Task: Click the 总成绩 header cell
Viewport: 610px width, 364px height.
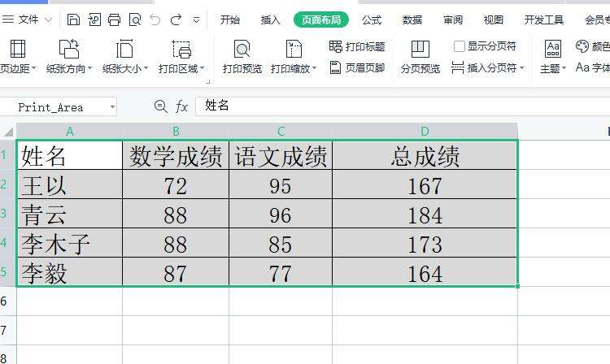Action: tap(425, 155)
